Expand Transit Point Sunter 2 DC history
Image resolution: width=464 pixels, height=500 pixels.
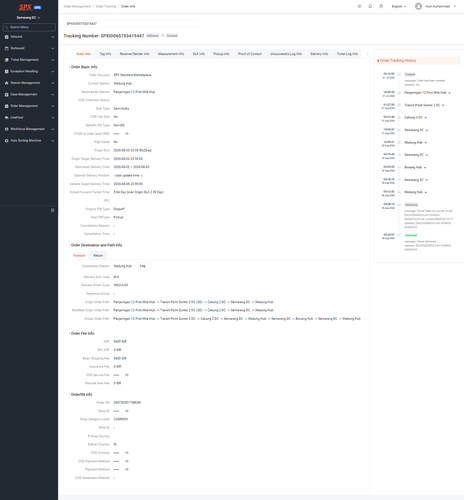(443, 105)
